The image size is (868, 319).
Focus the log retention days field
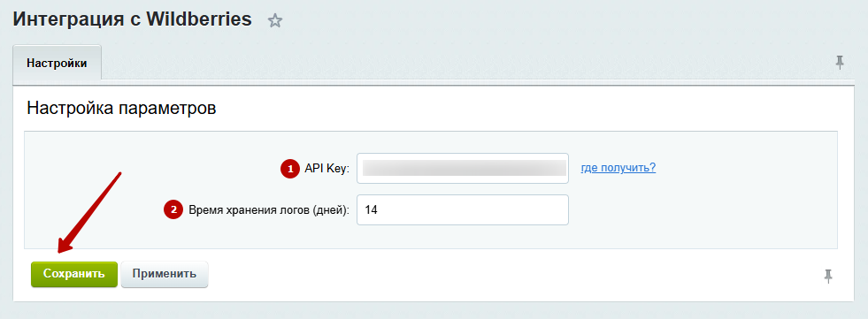[463, 209]
